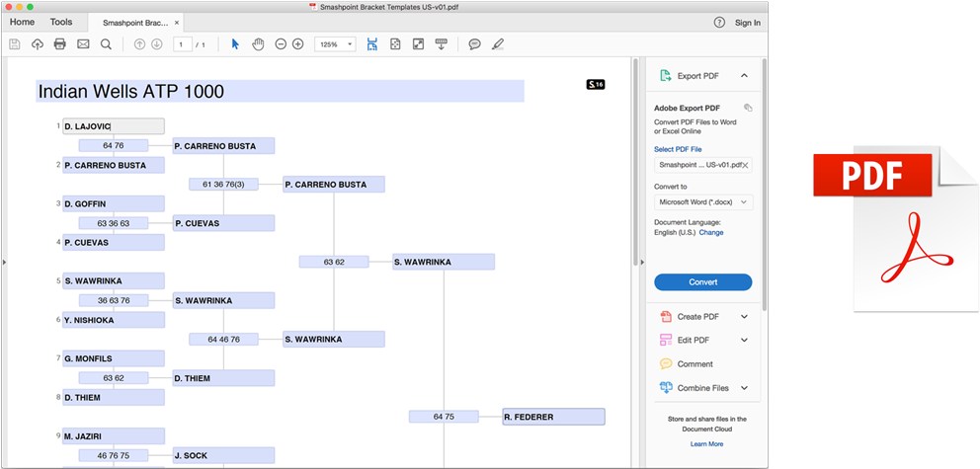Expand the Combine Files section
Viewport: 980px width, 469px height.
744,388
